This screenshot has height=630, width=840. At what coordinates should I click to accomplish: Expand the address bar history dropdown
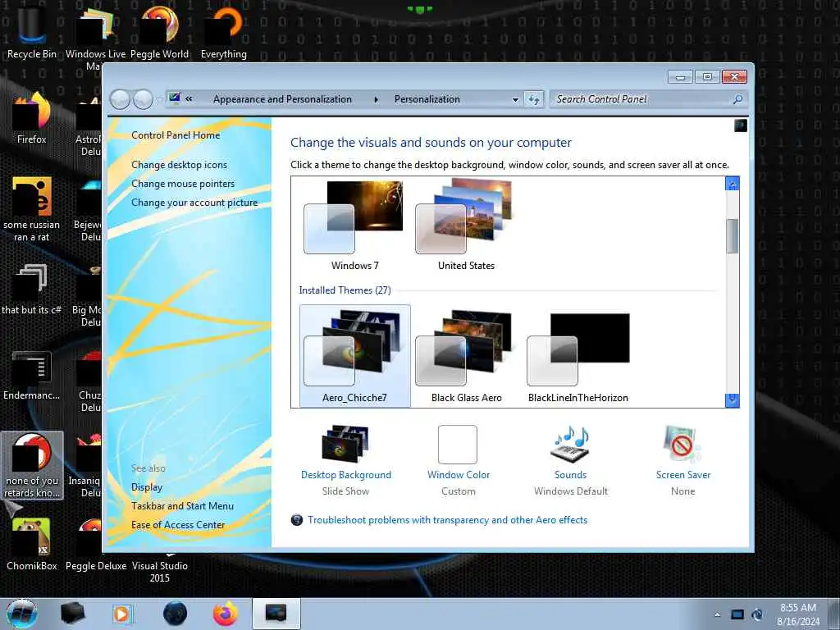pos(515,99)
